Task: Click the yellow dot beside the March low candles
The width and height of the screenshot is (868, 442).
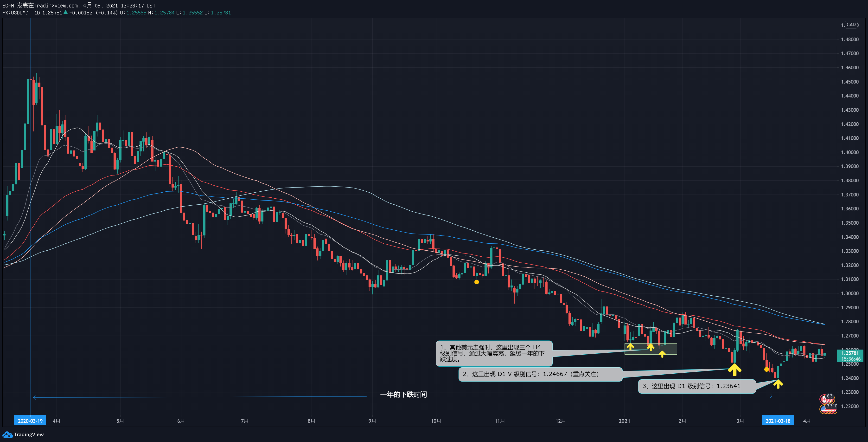Action: 766,370
